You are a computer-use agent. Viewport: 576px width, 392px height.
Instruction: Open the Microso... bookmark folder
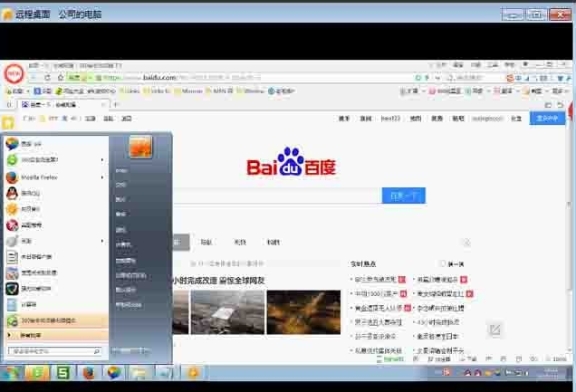(188, 91)
